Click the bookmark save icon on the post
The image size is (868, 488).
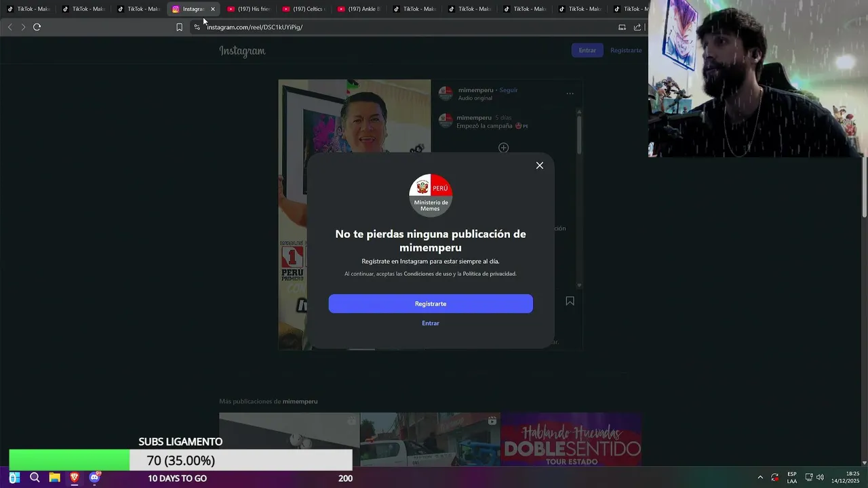click(x=570, y=301)
